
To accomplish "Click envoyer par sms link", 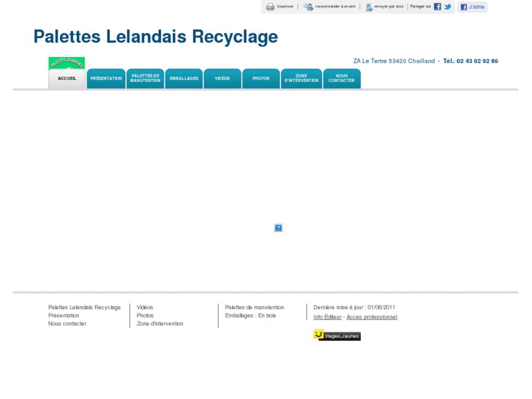I will pyautogui.click(x=389, y=7).
